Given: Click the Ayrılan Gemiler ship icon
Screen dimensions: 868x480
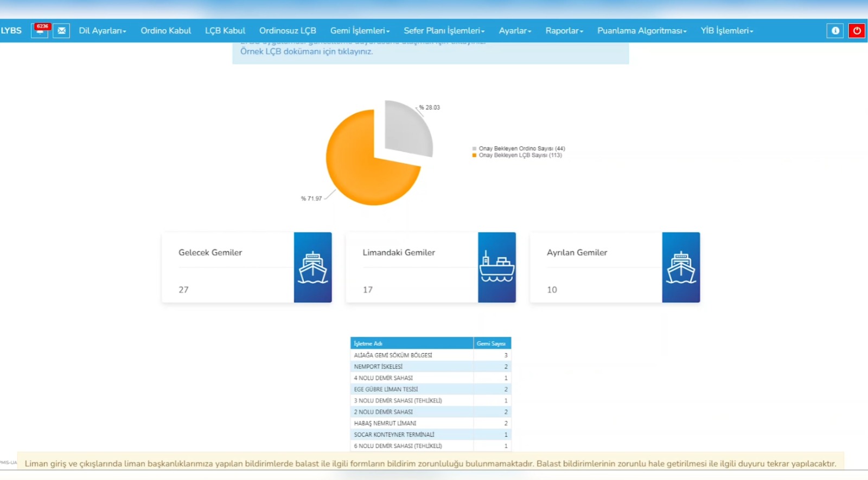Looking at the screenshot, I should [x=681, y=267].
